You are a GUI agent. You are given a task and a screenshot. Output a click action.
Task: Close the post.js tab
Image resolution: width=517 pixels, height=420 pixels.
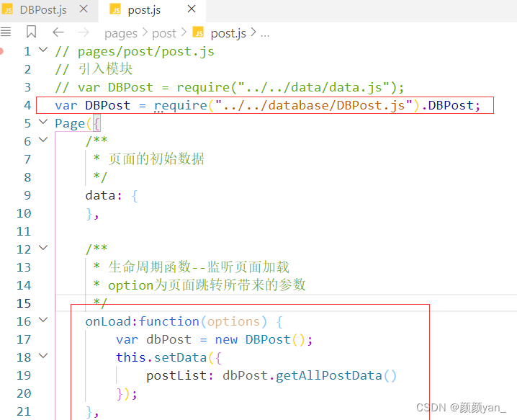[x=192, y=9]
